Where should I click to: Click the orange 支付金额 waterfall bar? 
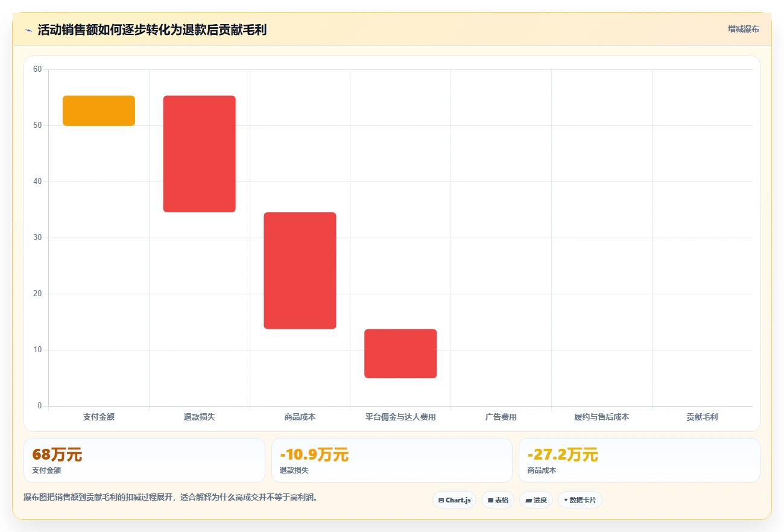[x=99, y=111]
